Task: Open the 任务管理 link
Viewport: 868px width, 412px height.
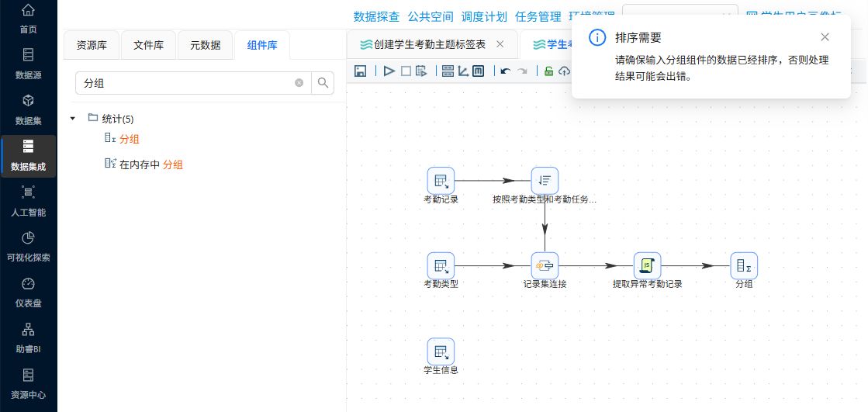Action: (x=538, y=16)
